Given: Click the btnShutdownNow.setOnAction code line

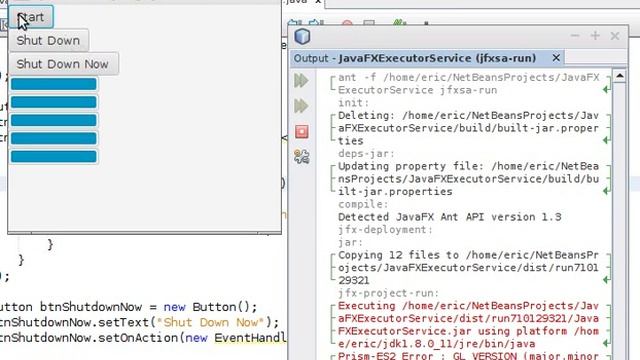Looking at the screenshot, I should pyautogui.click(x=143, y=338).
